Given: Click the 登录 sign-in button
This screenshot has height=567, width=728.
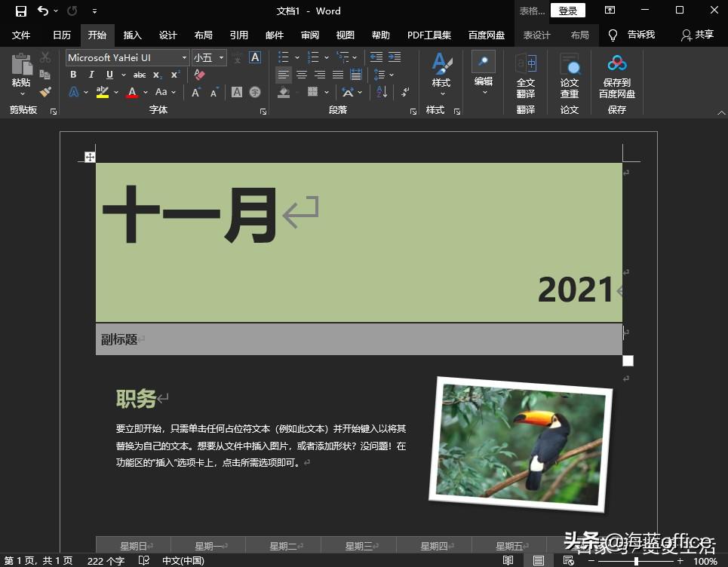Looking at the screenshot, I should (x=568, y=11).
